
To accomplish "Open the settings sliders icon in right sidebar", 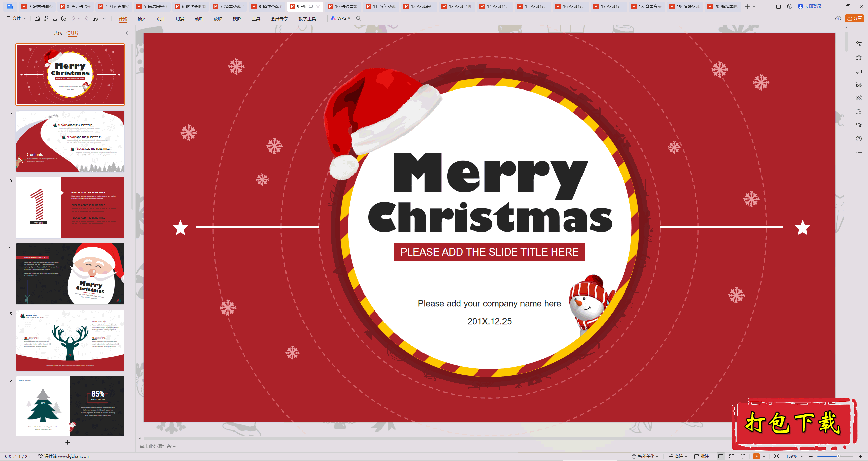I will click(x=859, y=44).
